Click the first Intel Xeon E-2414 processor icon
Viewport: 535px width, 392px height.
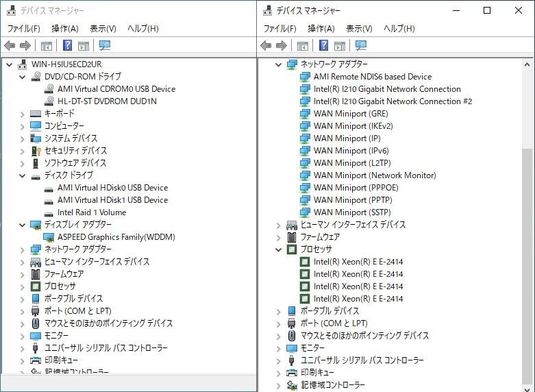(x=304, y=262)
